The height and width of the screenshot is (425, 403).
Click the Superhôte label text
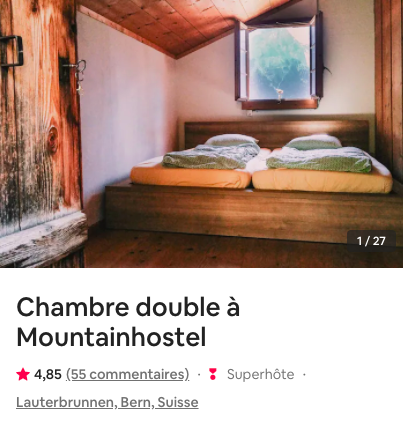click(260, 374)
